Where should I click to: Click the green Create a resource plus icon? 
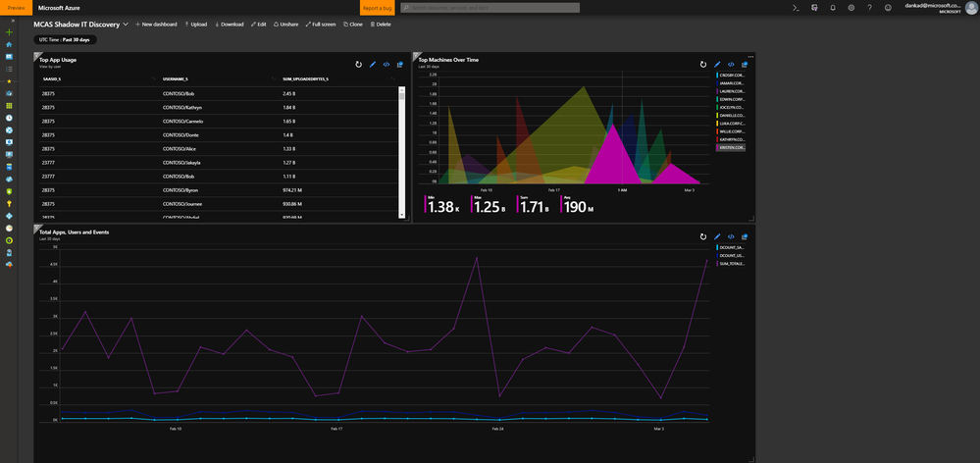(9, 31)
